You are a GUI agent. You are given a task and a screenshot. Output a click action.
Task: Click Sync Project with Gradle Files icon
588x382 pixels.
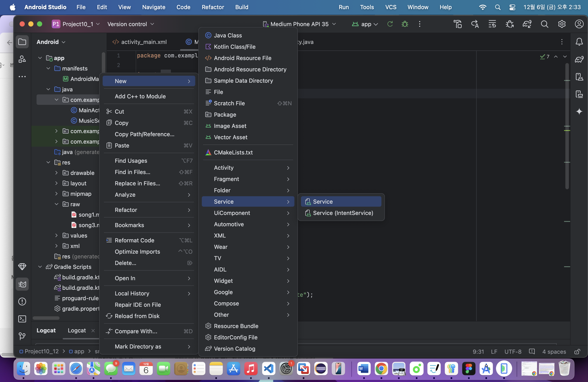[527, 24]
